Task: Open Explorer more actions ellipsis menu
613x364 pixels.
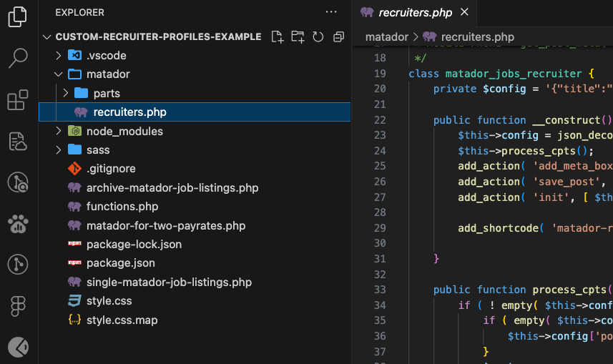Action: point(331,12)
